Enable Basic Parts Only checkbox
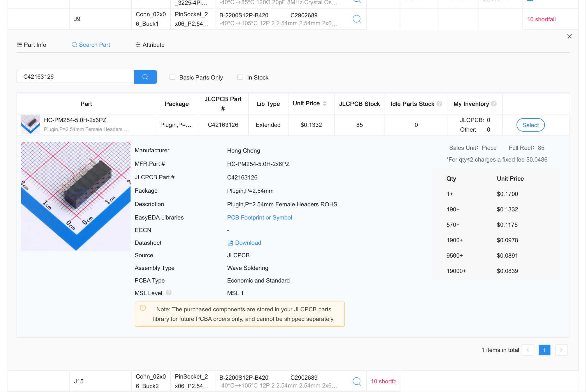Image resolution: width=586 pixels, height=392 pixels. pos(172,77)
